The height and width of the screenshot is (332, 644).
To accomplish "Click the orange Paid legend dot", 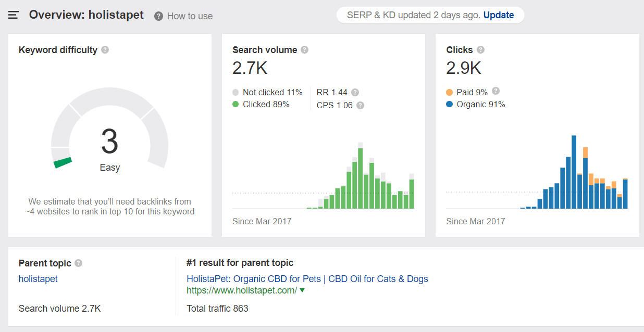I will point(450,92).
